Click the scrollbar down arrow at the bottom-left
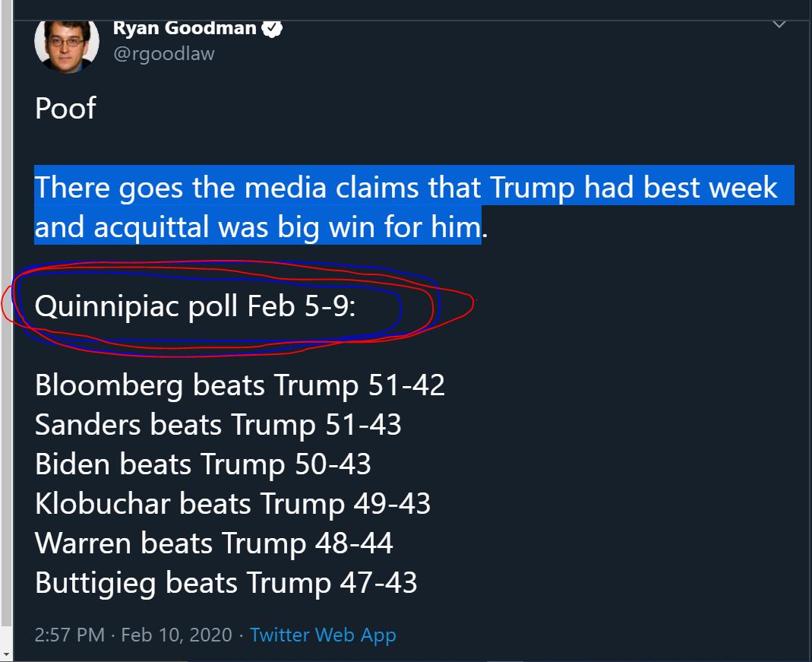This screenshot has height=662, width=812. [5, 654]
